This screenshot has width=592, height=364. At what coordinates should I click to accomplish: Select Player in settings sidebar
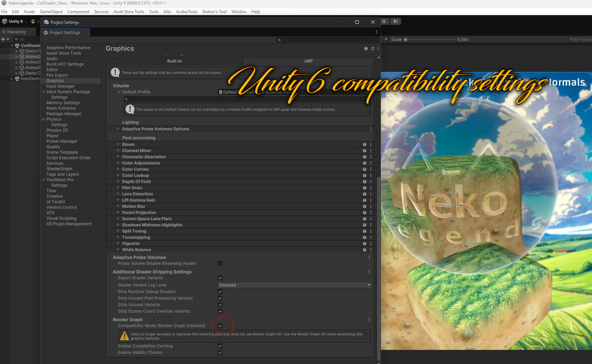click(52, 136)
